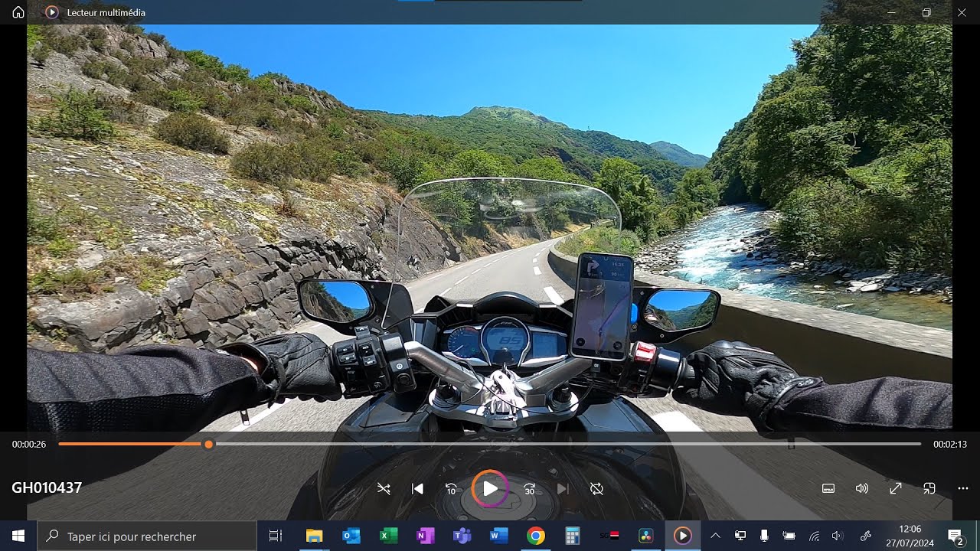The width and height of the screenshot is (980, 551).
Task: Open OneNote from taskbar
Action: 425,536
